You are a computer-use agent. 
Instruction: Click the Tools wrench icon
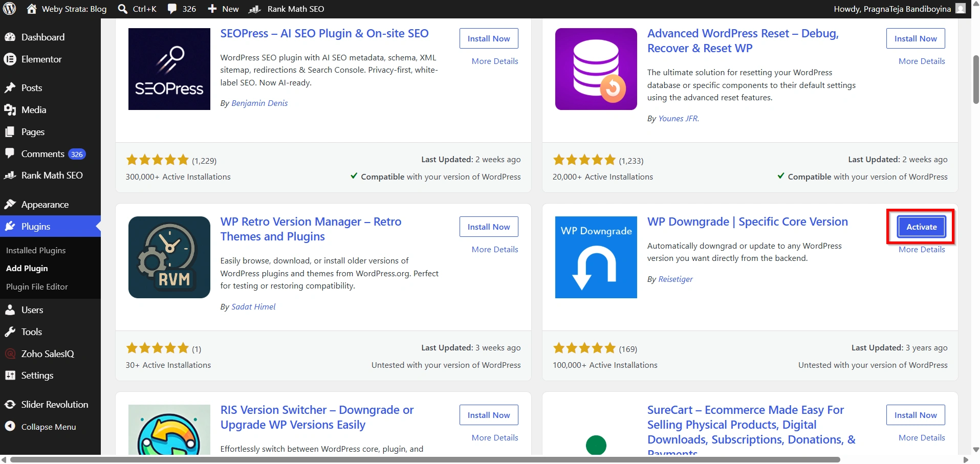(10, 332)
